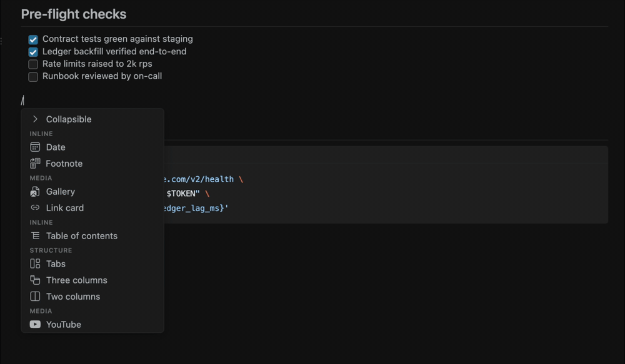625x364 pixels.
Task: Insert Table of contents
Action: click(92, 236)
